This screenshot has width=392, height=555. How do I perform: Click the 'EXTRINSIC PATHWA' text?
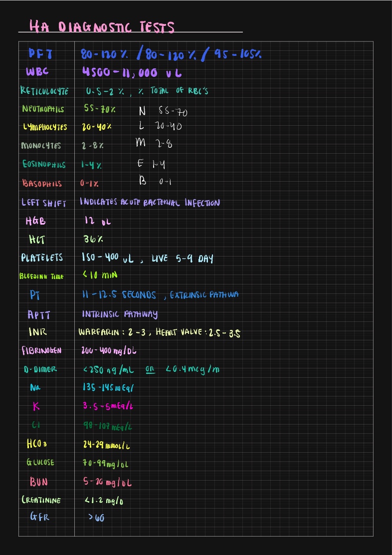(x=204, y=295)
